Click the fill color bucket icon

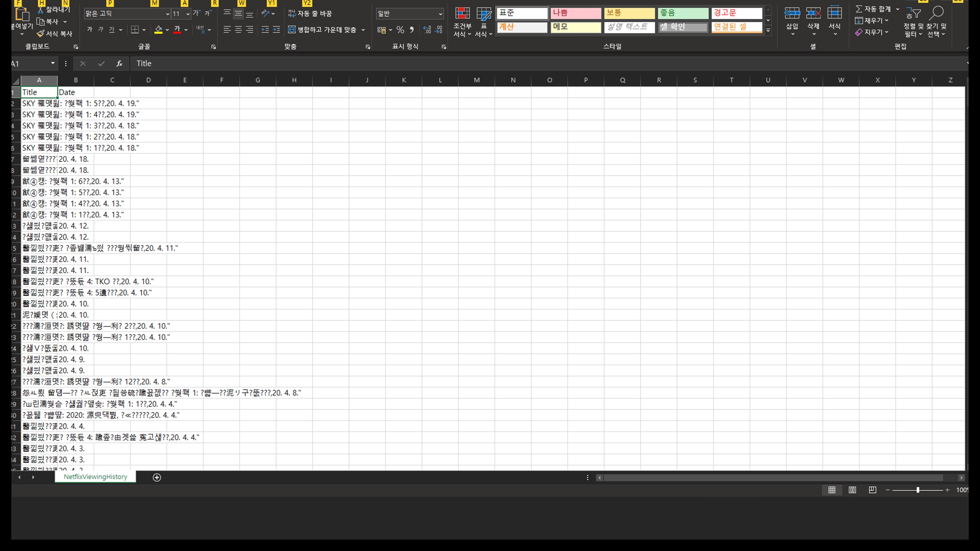click(x=158, y=29)
